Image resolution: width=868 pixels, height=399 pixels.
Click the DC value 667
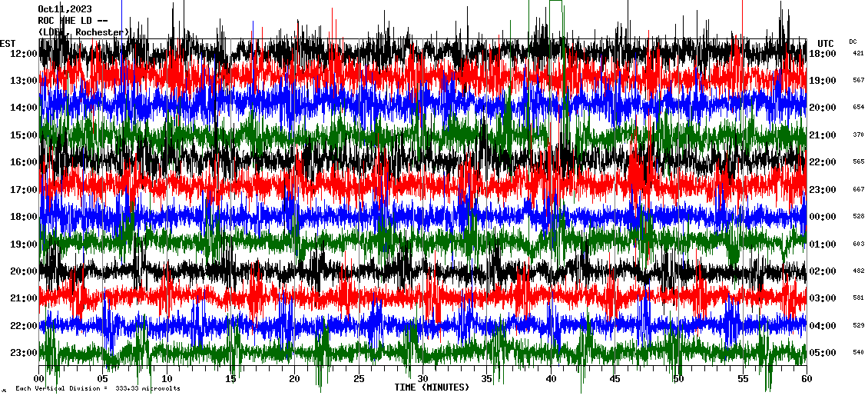[858, 190]
